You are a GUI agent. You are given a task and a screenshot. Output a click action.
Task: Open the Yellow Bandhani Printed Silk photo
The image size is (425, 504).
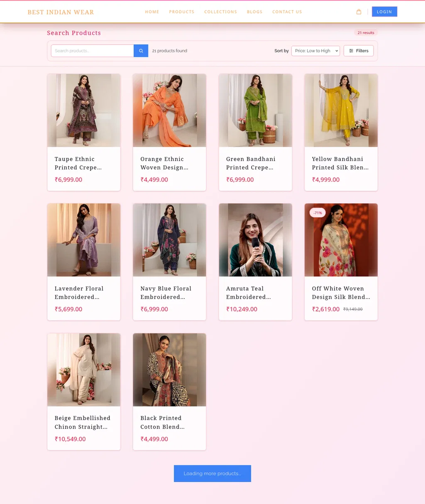(341, 110)
